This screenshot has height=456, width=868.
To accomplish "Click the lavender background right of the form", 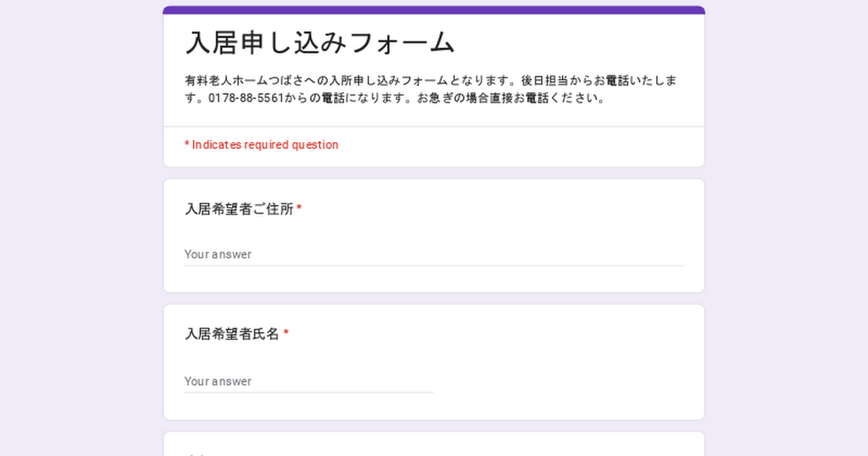I will coord(786,228).
